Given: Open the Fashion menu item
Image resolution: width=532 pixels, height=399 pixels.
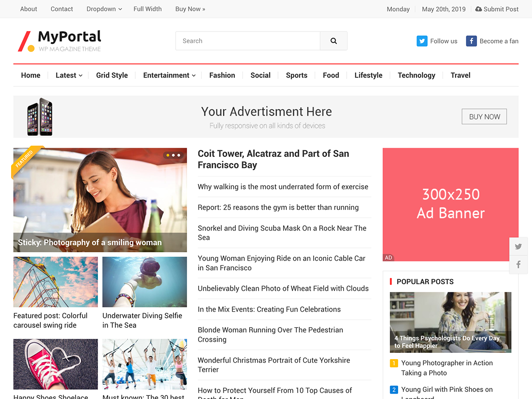Looking at the screenshot, I should coord(222,75).
